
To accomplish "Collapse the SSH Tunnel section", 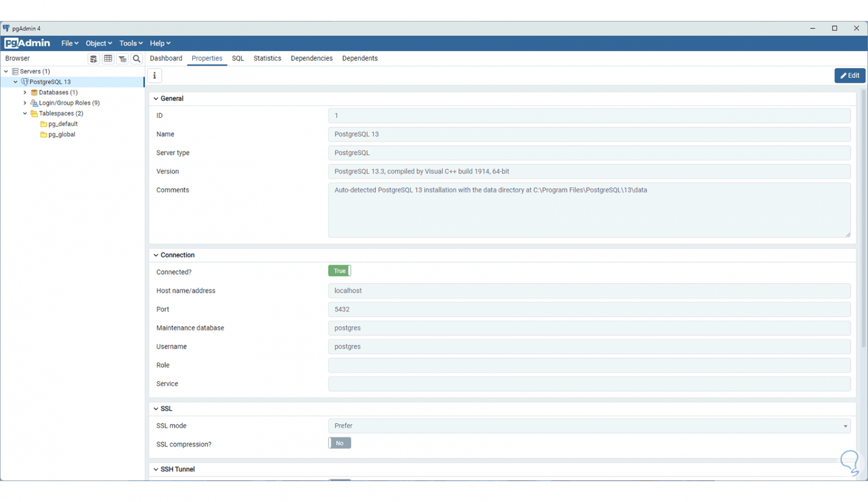I will (x=156, y=469).
